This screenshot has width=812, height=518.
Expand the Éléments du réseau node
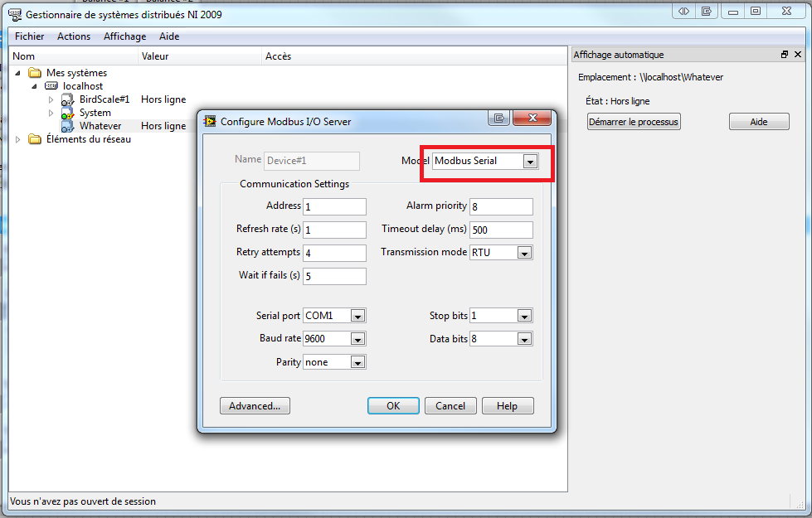17,139
